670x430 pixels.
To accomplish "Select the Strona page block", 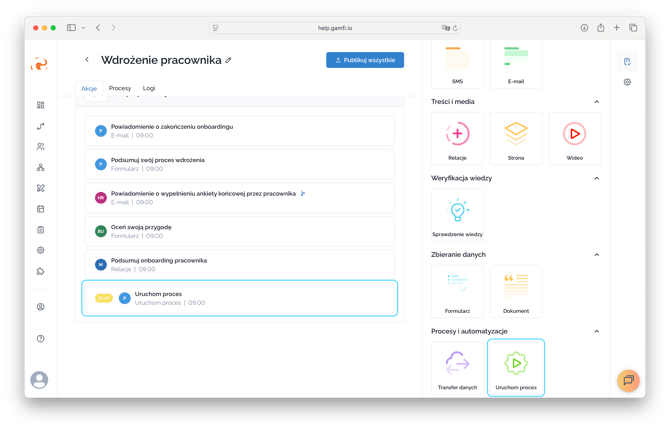I will [516, 138].
